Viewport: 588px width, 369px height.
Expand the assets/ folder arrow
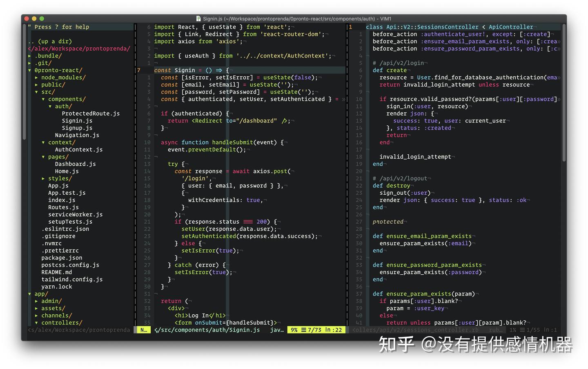(x=36, y=308)
